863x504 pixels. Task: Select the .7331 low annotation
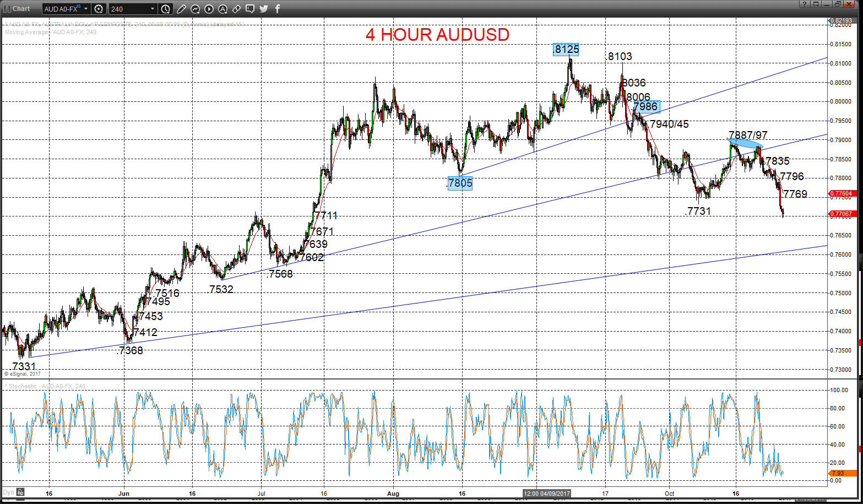point(23,366)
